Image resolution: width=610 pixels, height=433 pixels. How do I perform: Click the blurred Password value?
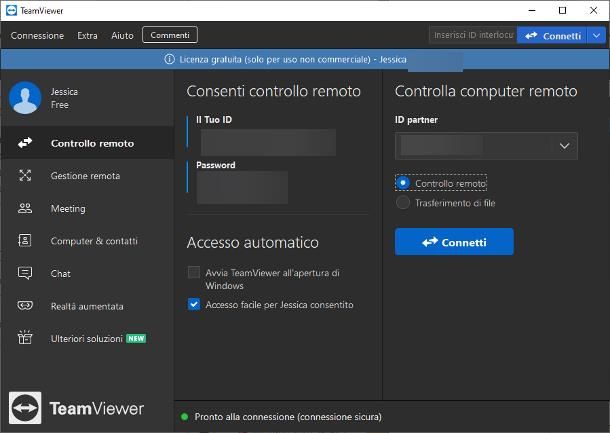[x=242, y=188]
